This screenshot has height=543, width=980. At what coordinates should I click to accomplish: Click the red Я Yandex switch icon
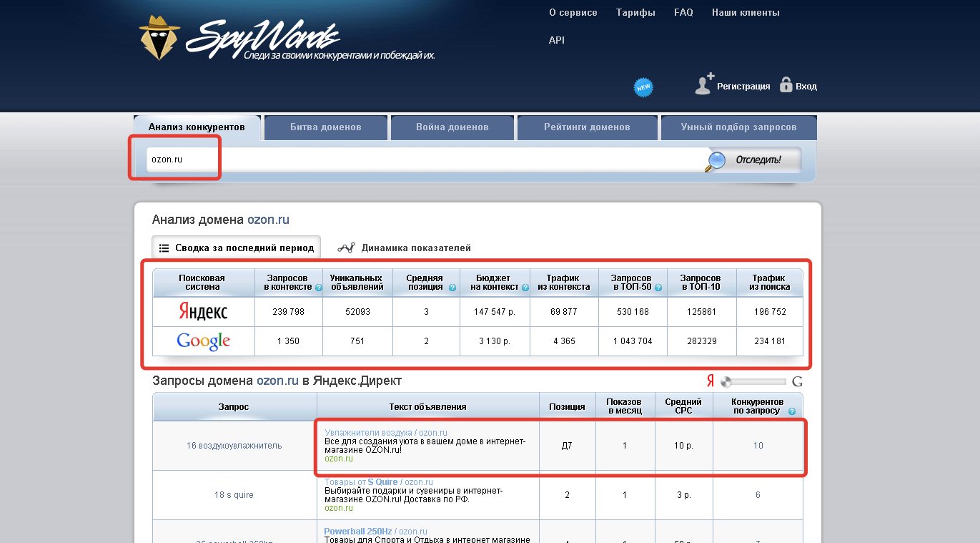click(711, 381)
